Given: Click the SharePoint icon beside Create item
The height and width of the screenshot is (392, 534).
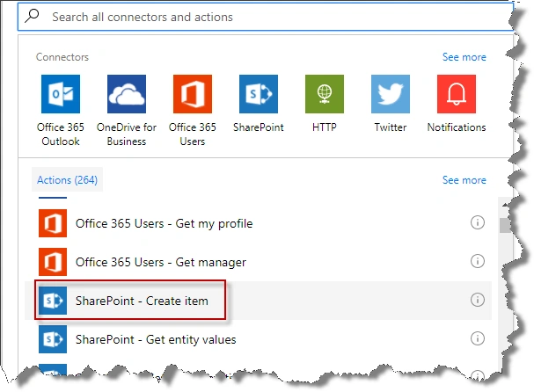Looking at the screenshot, I should pyautogui.click(x=53, y=301).
